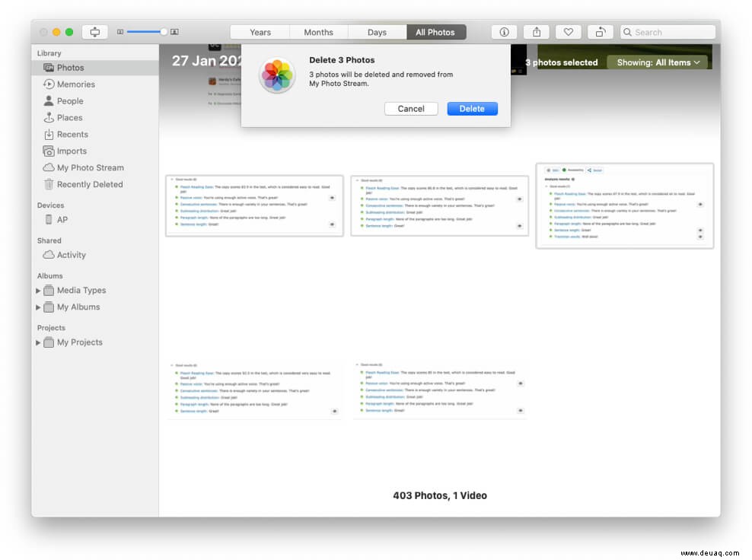Viewport: 752px width, 560px height.
Task: Click the "403 Photos, 1 Video" summary text
Action: click(440, 496)
